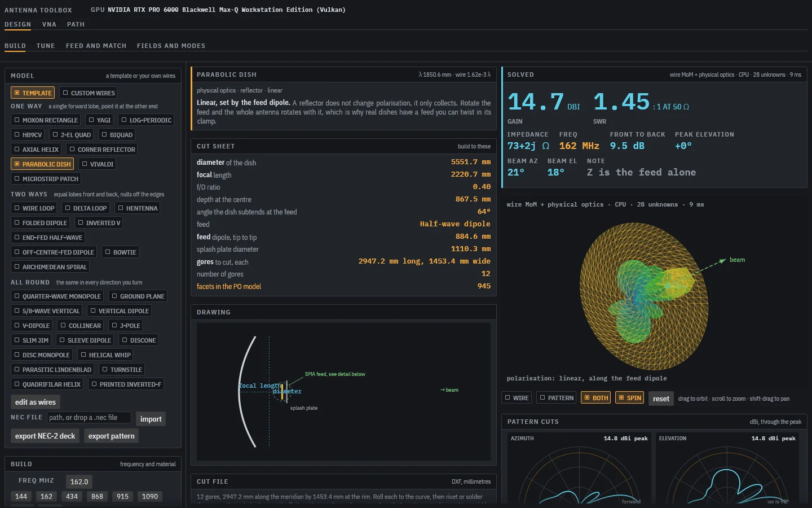
Task: Click the NEC file path input field
Action: point(89,417)
